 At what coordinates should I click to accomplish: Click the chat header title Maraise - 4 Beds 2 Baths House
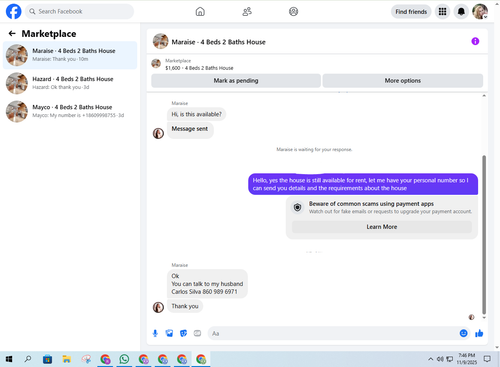218,42
